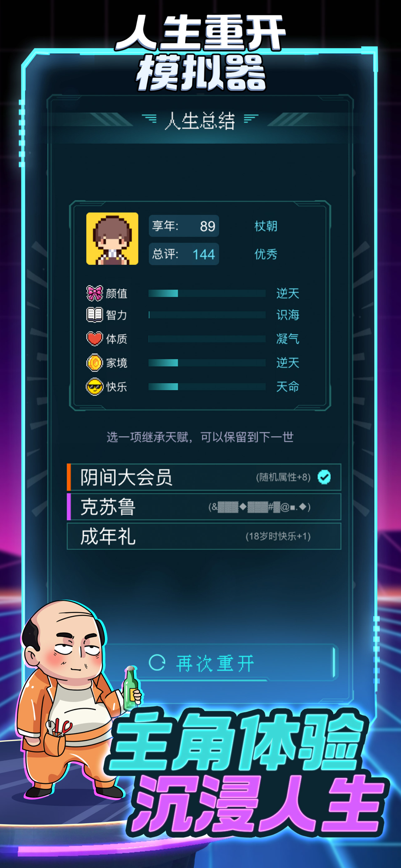Click the 杖朝 age title label
401x868 pixels.
tap(266, 226)
